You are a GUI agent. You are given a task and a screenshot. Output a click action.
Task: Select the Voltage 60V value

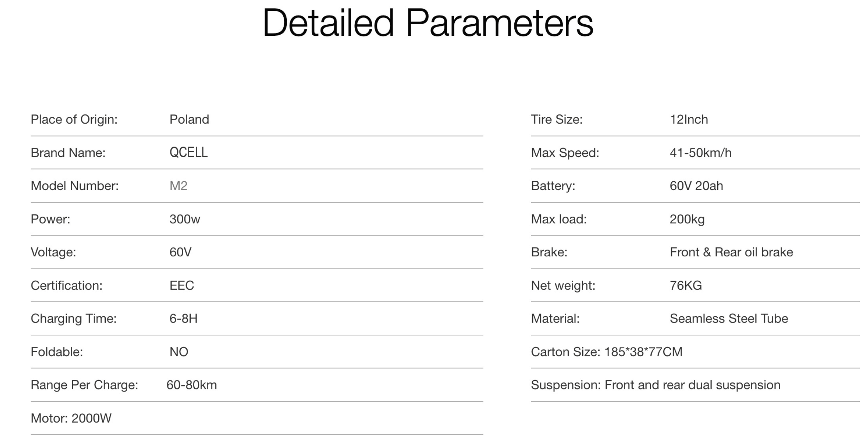[180, 252]
